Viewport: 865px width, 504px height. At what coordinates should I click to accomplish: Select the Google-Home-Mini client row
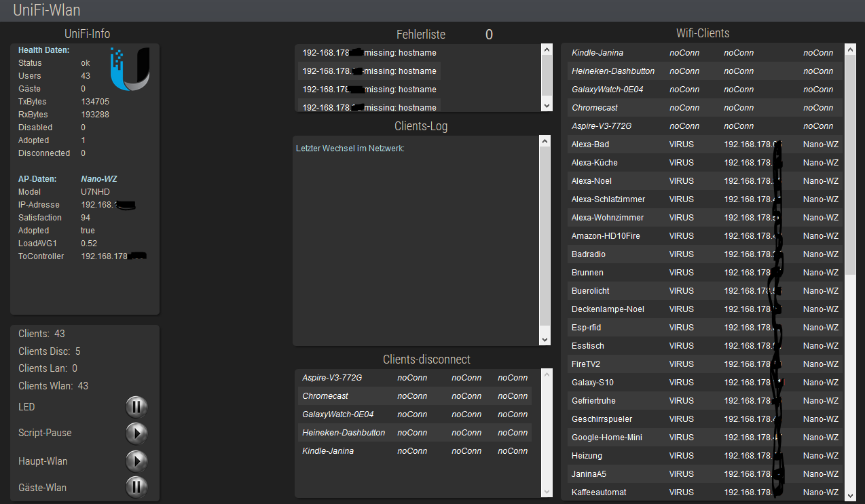(706, 438)
